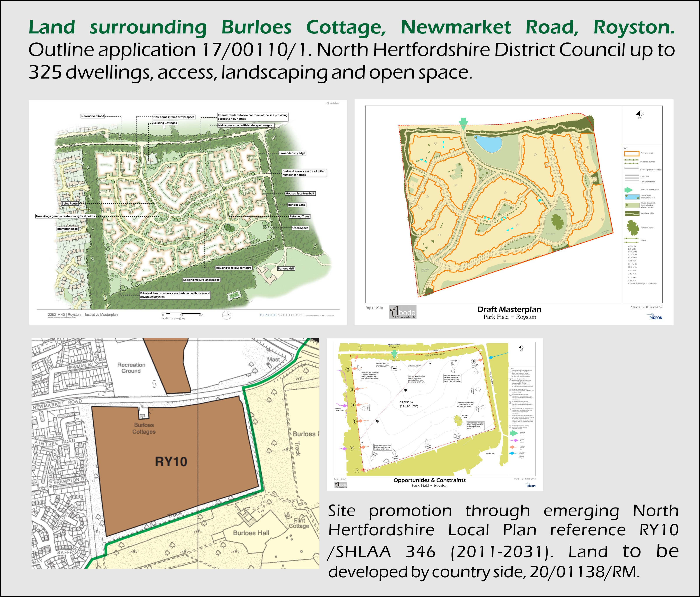Click the orange Perimeter block symbol in the key
The height and width of the screenshot is (597, 700).
pyautogui.click(x=632, y=153)
